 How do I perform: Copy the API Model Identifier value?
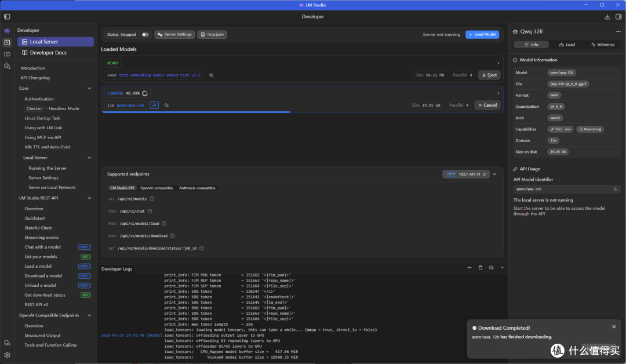click(x=615, y=189)
